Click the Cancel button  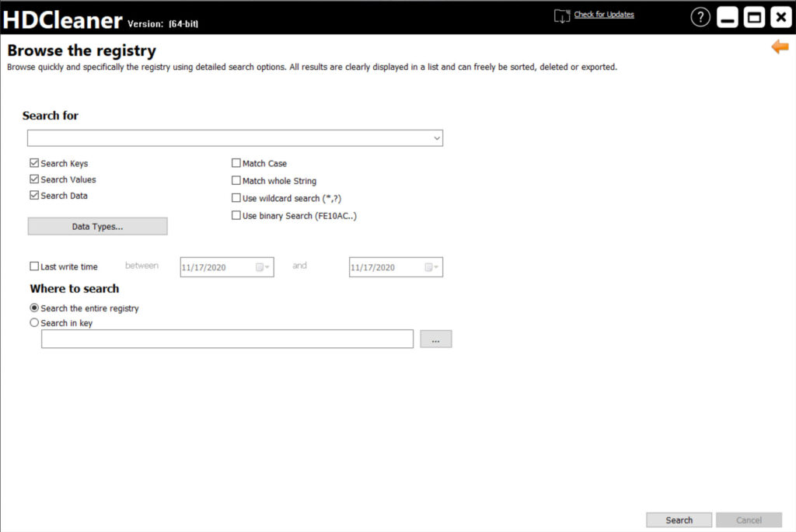749,520
